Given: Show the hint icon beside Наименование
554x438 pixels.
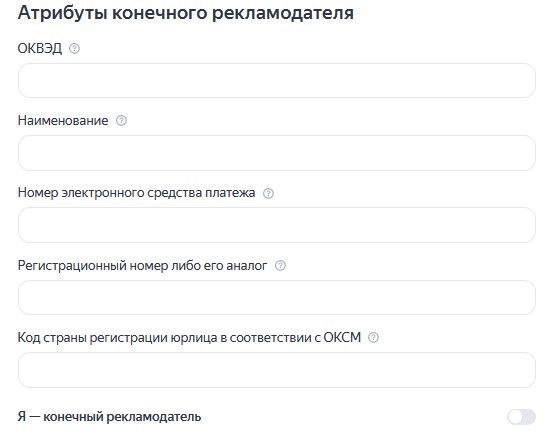Looking at the screenshot, I should pyautogui.click(x=121, y=121).
